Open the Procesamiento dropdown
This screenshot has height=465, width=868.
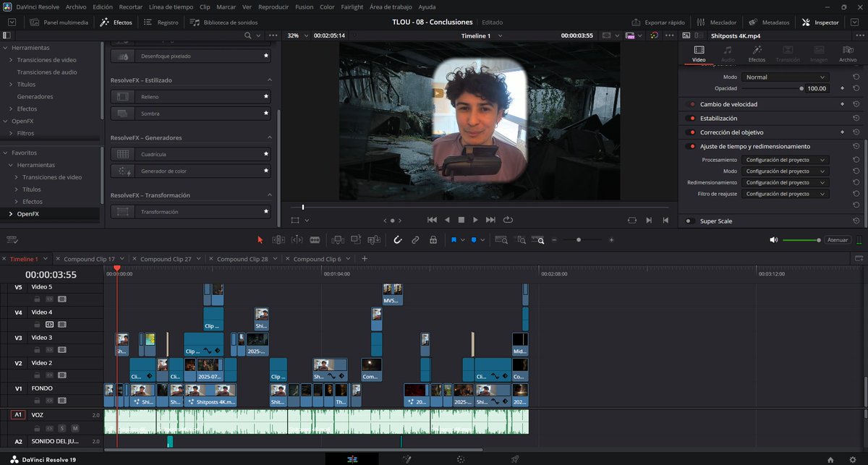pos(785,160)
